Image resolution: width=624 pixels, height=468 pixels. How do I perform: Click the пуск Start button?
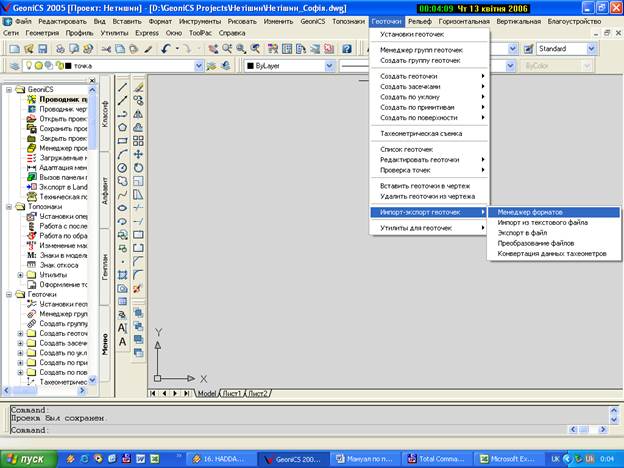click(29, 459)
